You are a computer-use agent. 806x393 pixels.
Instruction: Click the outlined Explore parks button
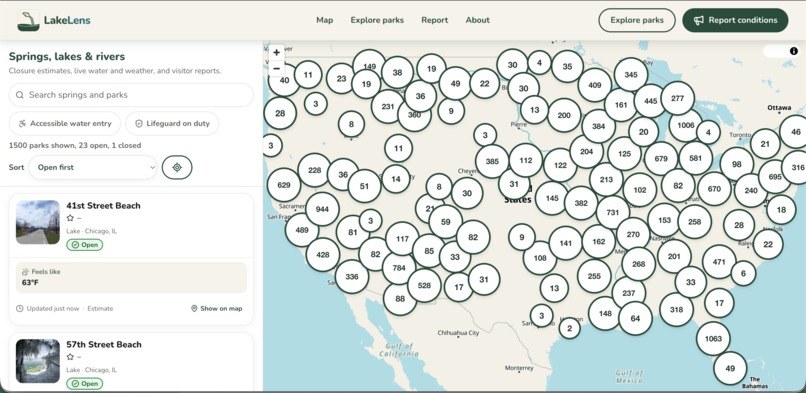coord(637,21)
